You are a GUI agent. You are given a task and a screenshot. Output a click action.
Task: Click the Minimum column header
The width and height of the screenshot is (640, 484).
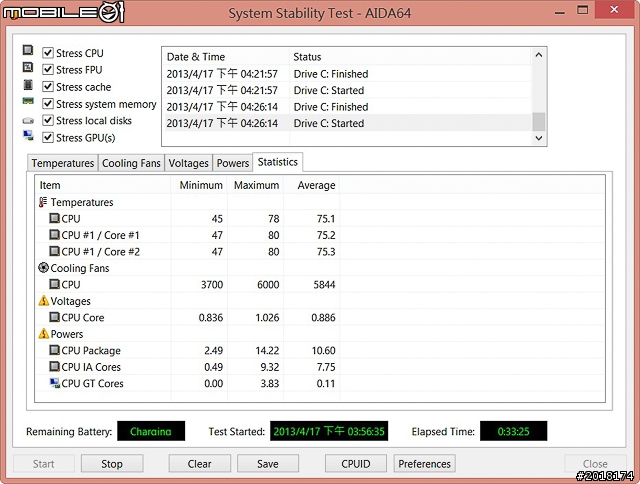point(199,185)
